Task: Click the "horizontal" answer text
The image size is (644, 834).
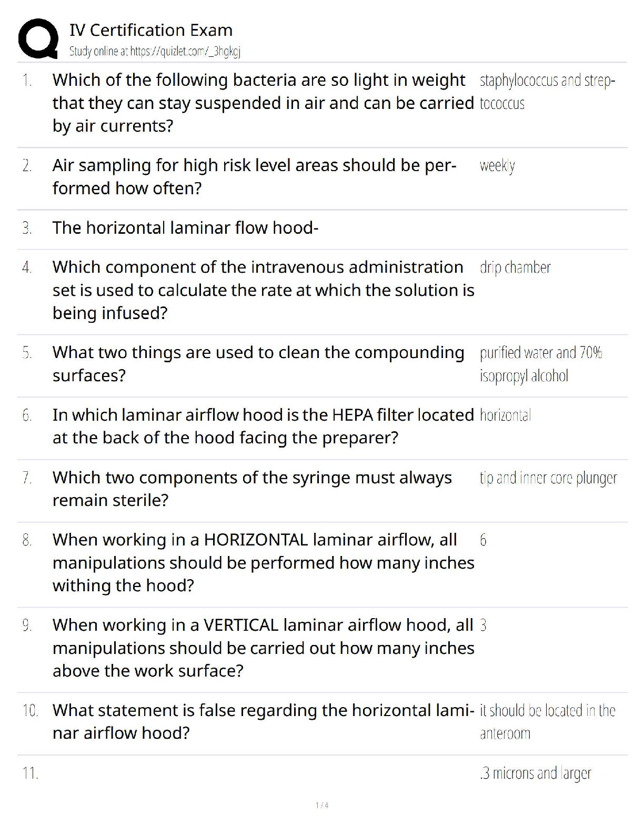Action: 505,415
